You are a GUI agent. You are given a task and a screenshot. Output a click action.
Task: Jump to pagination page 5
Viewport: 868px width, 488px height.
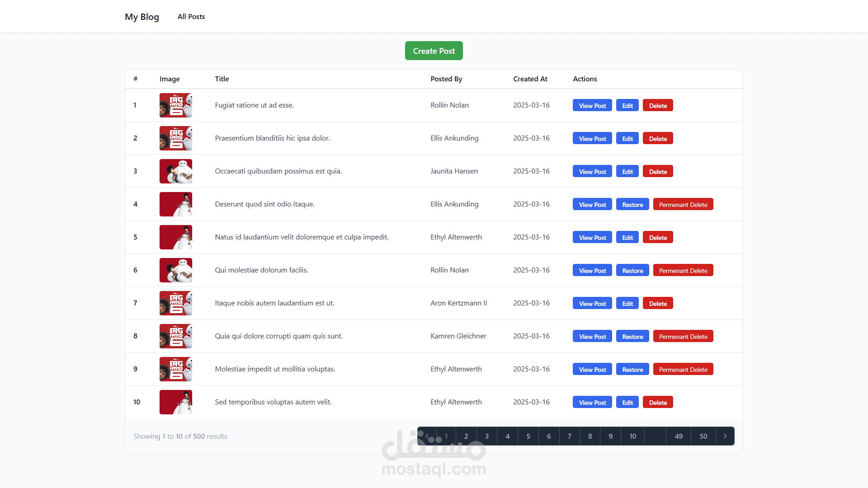tap(528, 436)
